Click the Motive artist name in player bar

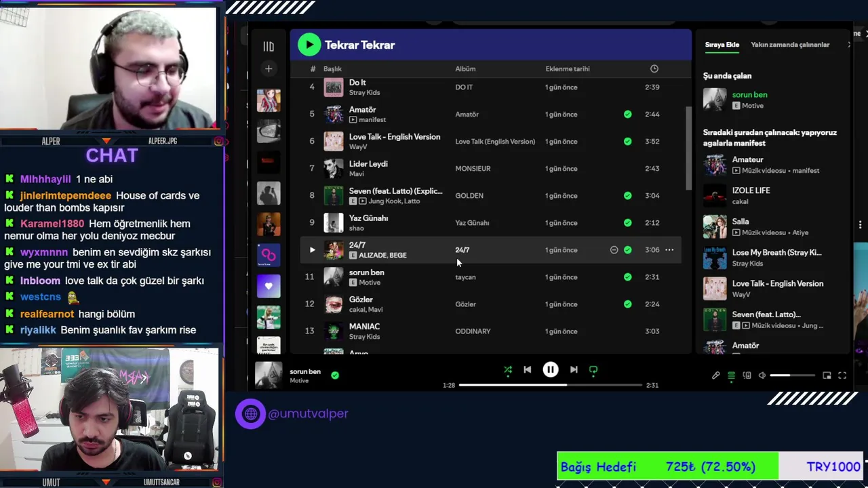click(299, 381)
